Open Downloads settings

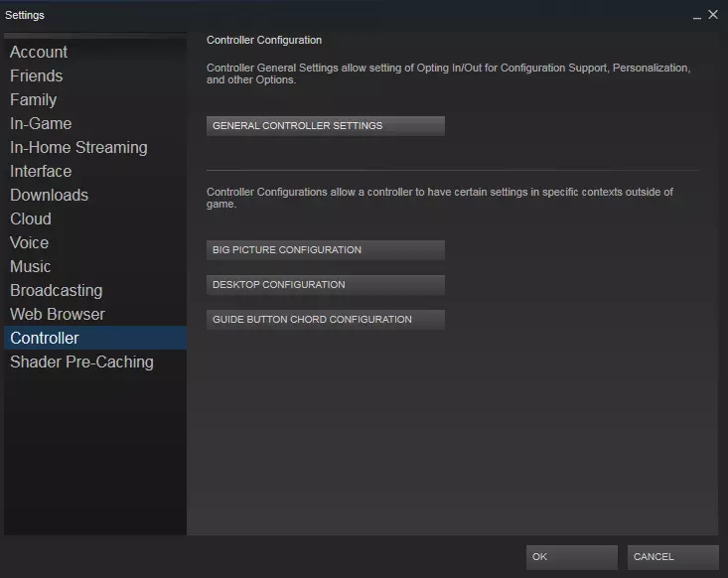click(95, 195)
